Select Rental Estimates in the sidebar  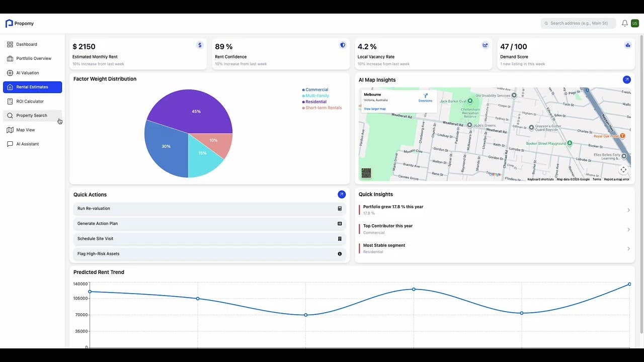tap(32, 87)
